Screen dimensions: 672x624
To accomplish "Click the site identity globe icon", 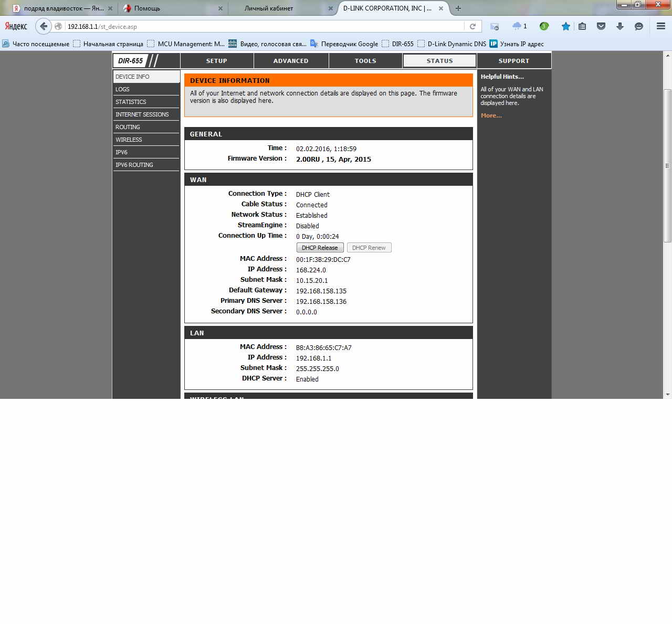I will 59,26.
